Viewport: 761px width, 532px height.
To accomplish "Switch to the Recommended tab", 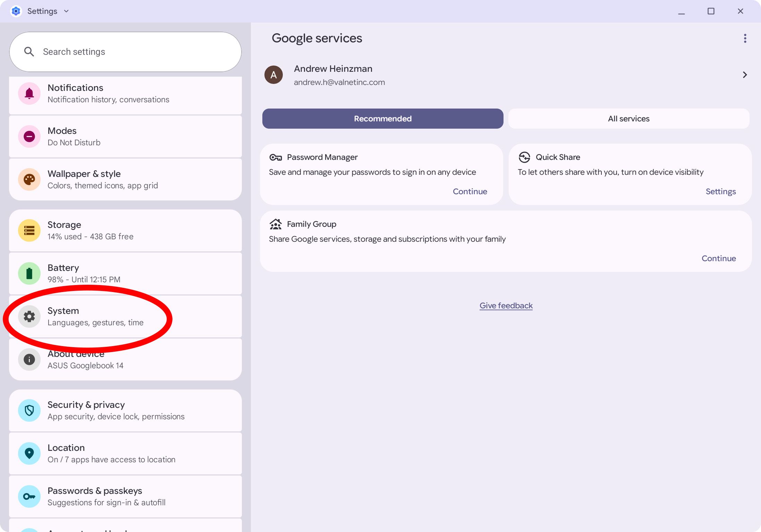I will [x=383, y=119].
